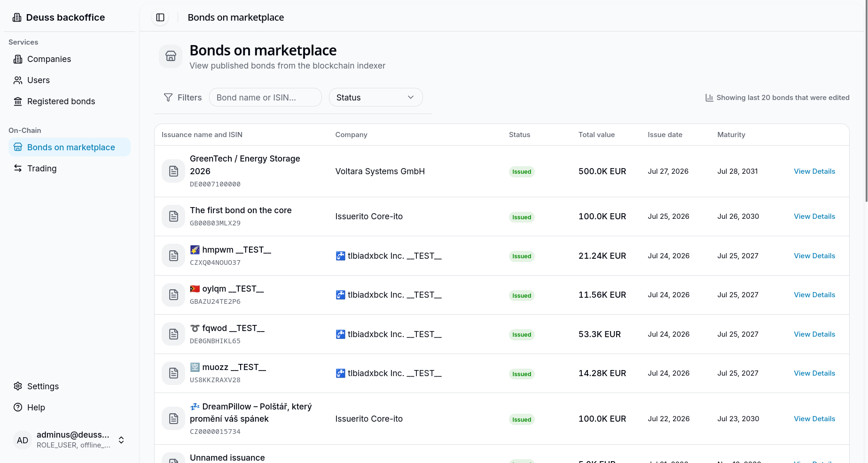Select Bonds on marketplace menu item

pyautogui.click(x=70, y=147)
